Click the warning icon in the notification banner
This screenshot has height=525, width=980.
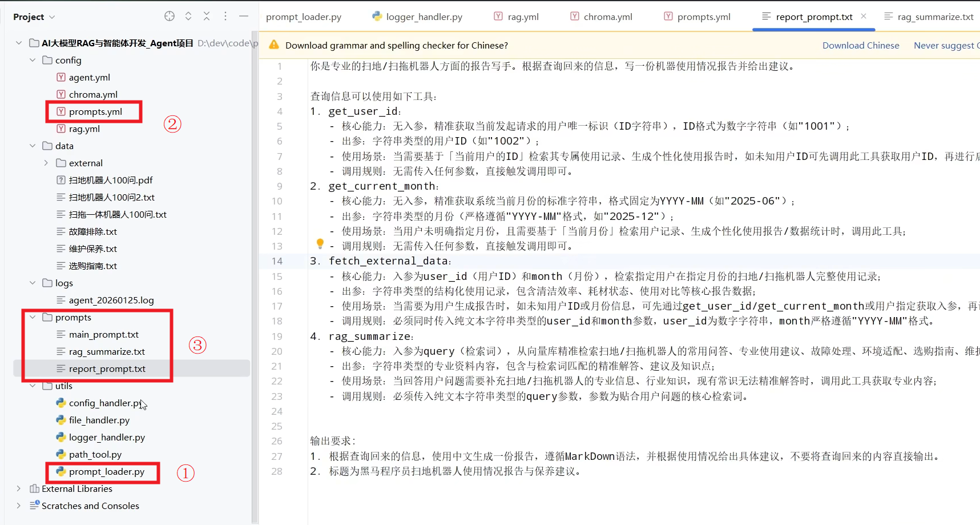pyautogui.click(x=274, y=45)
